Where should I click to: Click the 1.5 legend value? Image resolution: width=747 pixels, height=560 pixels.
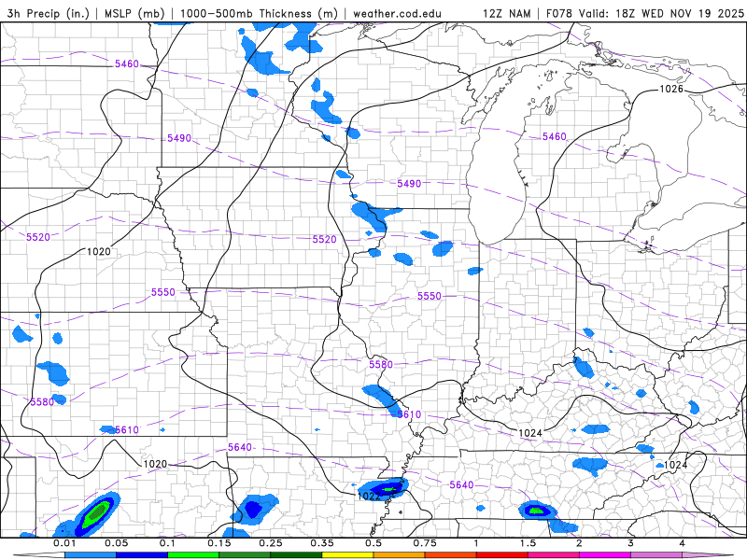pos(528,543)
